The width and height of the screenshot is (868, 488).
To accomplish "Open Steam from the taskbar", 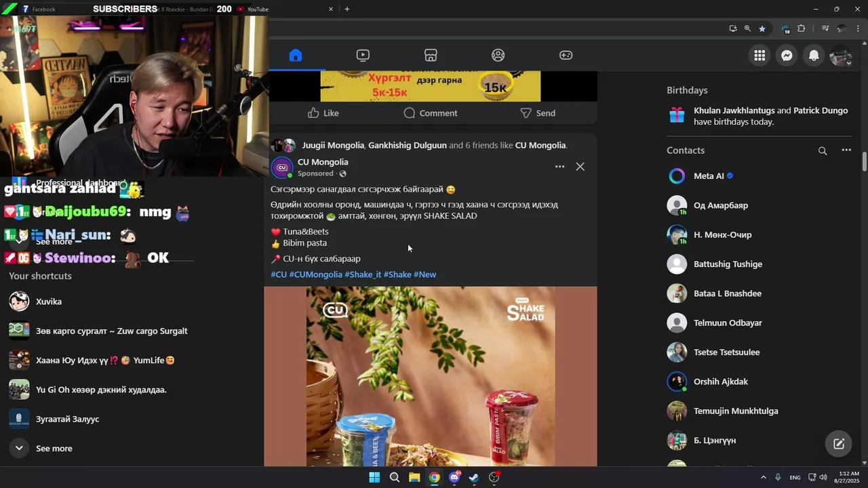I will tap(474, 478).
